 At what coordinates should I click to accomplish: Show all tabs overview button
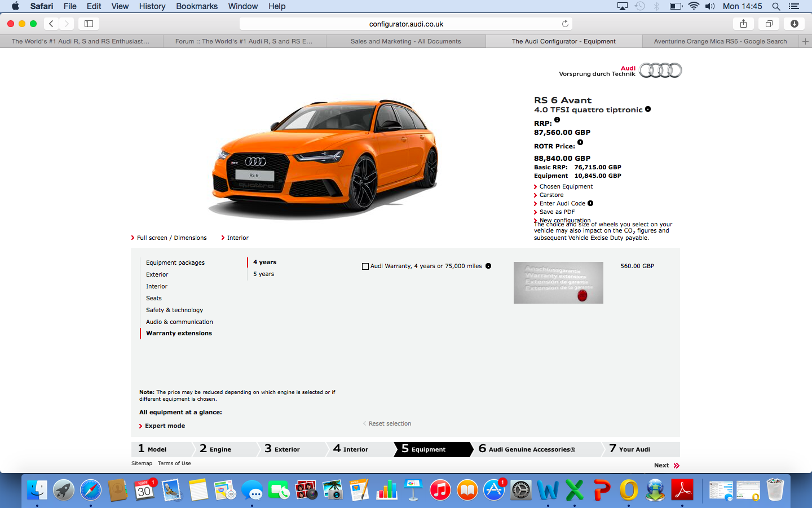[x=769, y=24]
